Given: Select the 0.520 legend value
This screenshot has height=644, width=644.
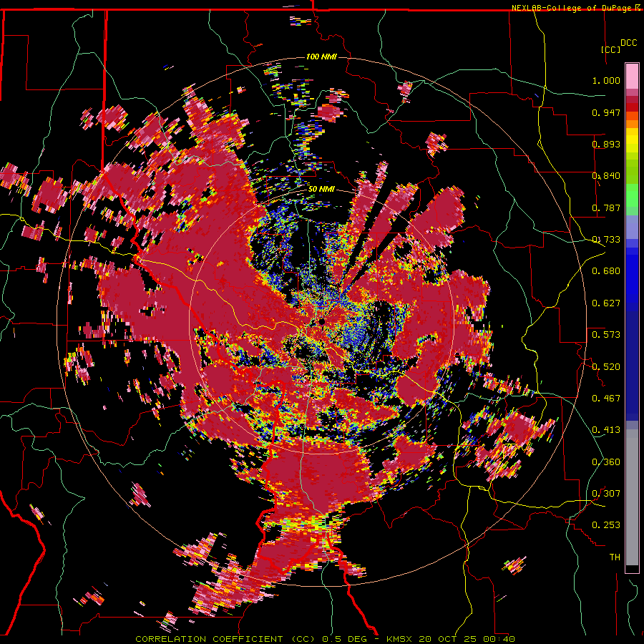Looking at the screenshot, I should 606,367.
